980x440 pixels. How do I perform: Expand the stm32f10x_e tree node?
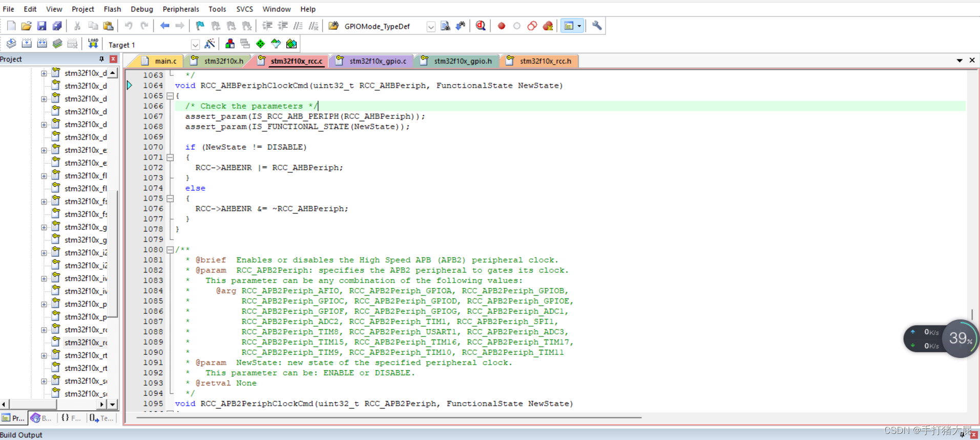coord(44,150)
